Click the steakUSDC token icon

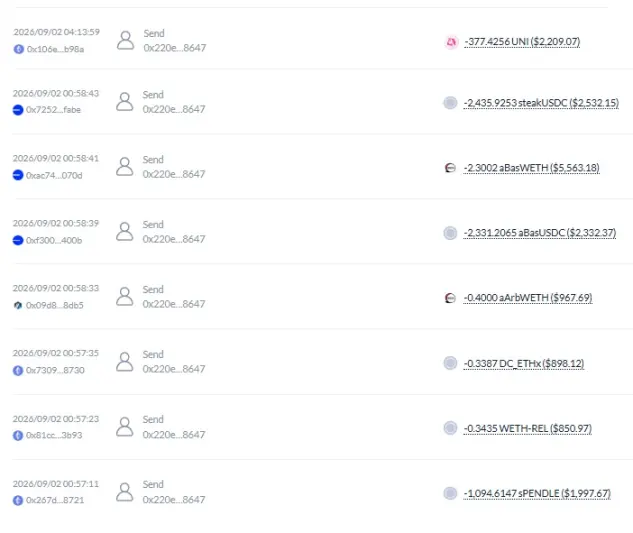click(450, 103)
